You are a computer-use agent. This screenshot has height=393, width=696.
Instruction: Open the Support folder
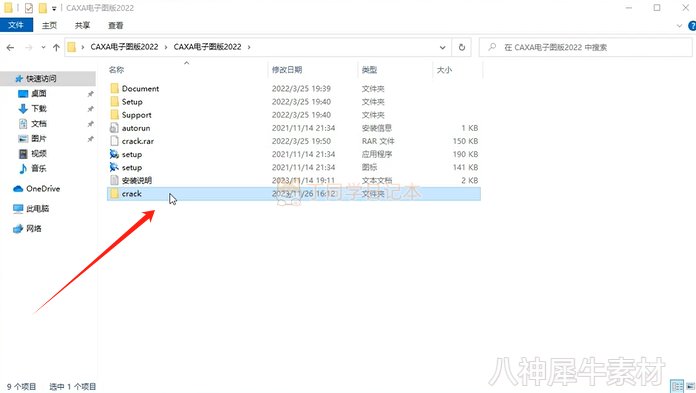tap(136, 115)
